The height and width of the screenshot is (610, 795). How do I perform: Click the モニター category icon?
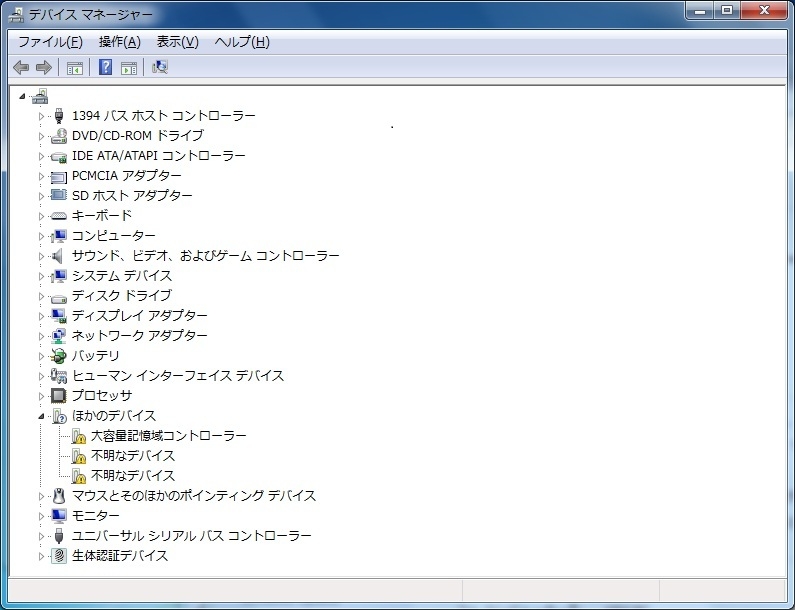point(59,515)
